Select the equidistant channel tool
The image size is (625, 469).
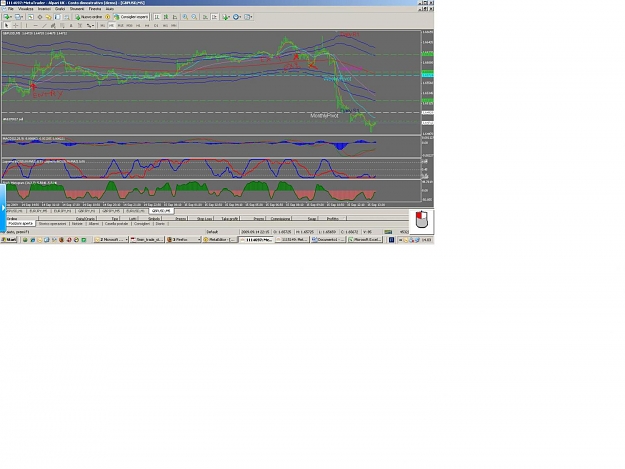(x=53, y=26)
